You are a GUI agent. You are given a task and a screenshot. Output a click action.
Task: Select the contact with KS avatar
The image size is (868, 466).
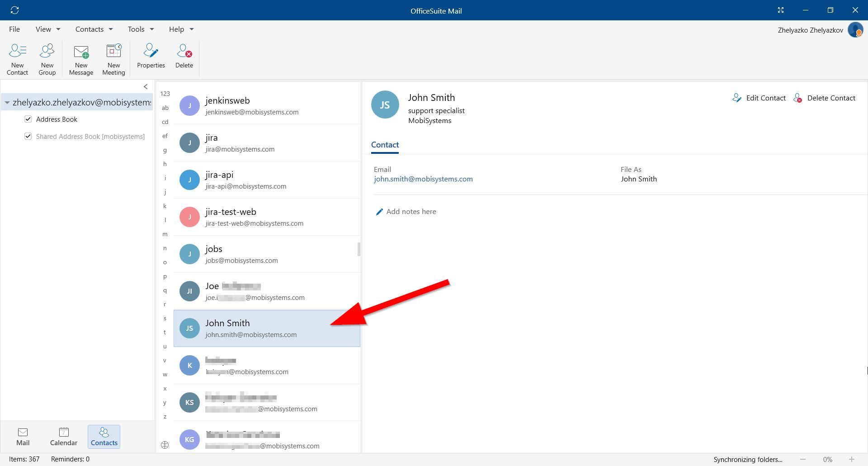coord(267,402)
